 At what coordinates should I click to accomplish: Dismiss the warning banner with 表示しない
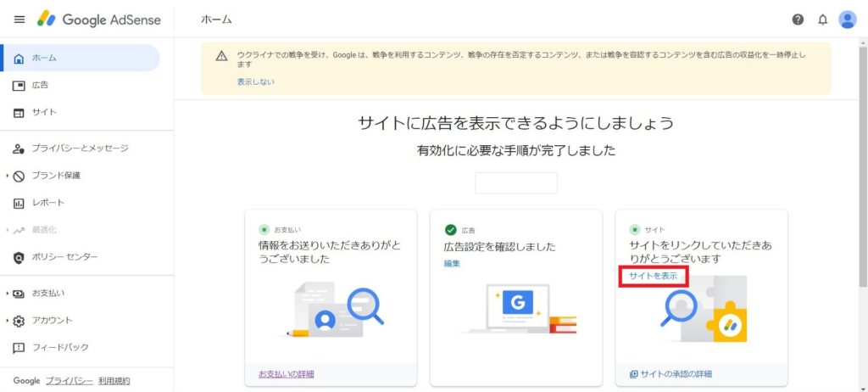coord(255,82)
